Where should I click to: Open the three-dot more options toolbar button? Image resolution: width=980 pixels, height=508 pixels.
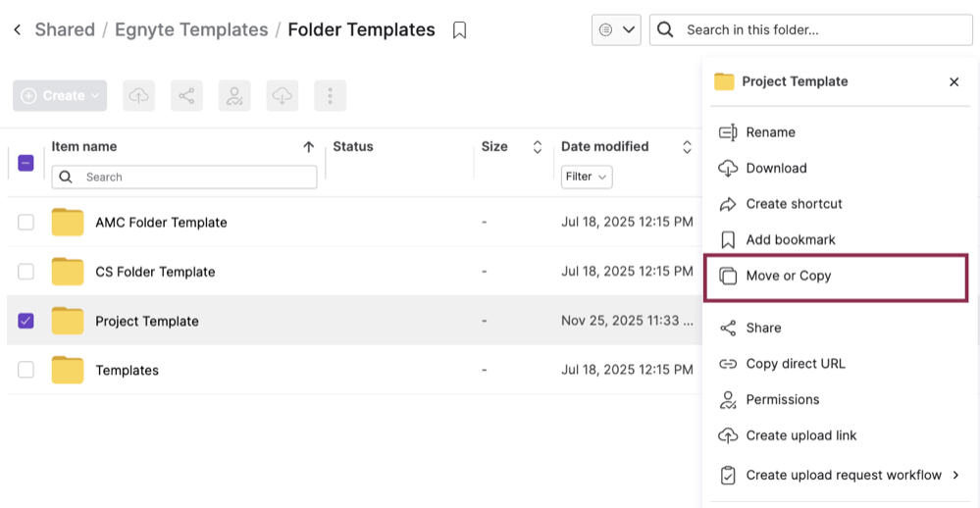330,95
